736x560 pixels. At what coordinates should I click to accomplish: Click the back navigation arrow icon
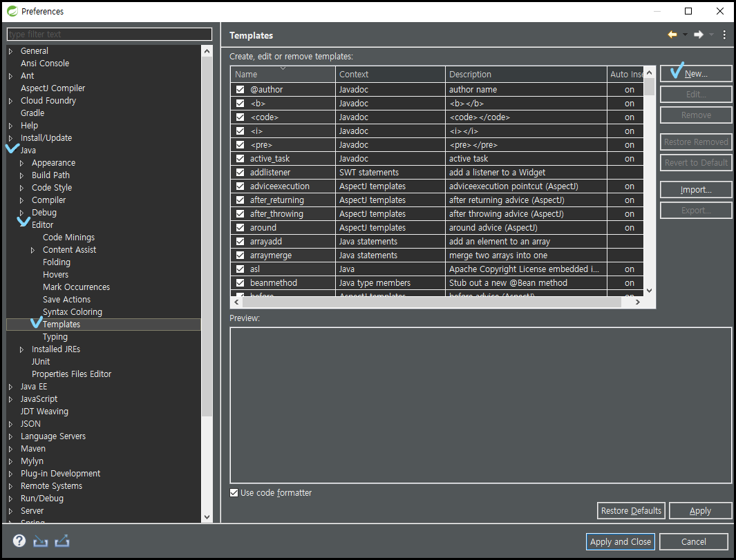[x=672, y=35]
